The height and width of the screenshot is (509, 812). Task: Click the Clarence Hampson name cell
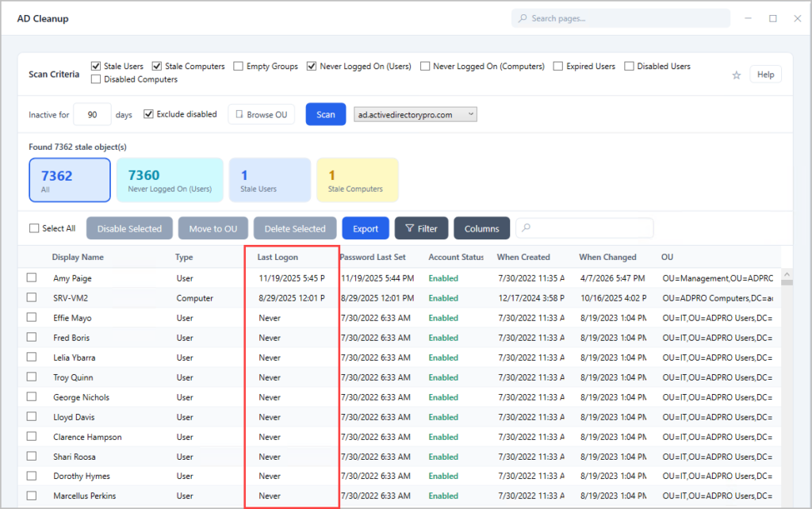pos(87,437)
